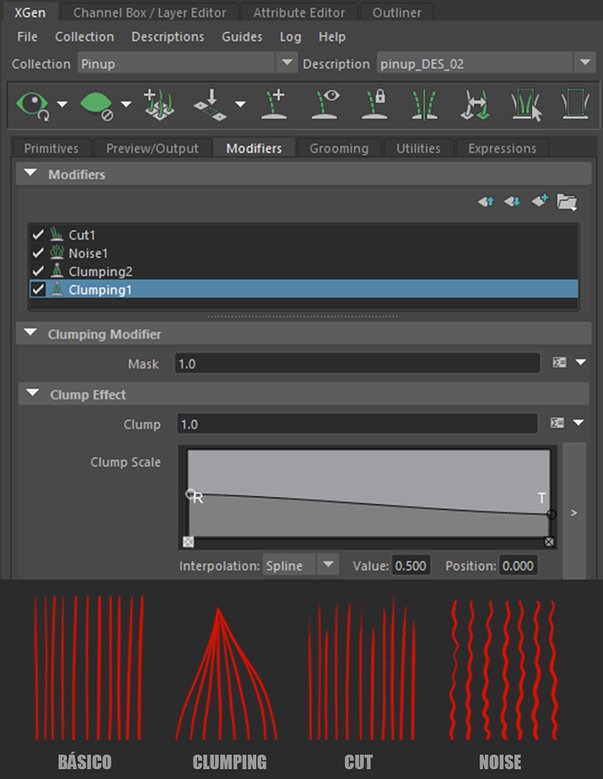Click the lock guides padlock icon
Screen dimensions: 603x779
tap(377, 104)
